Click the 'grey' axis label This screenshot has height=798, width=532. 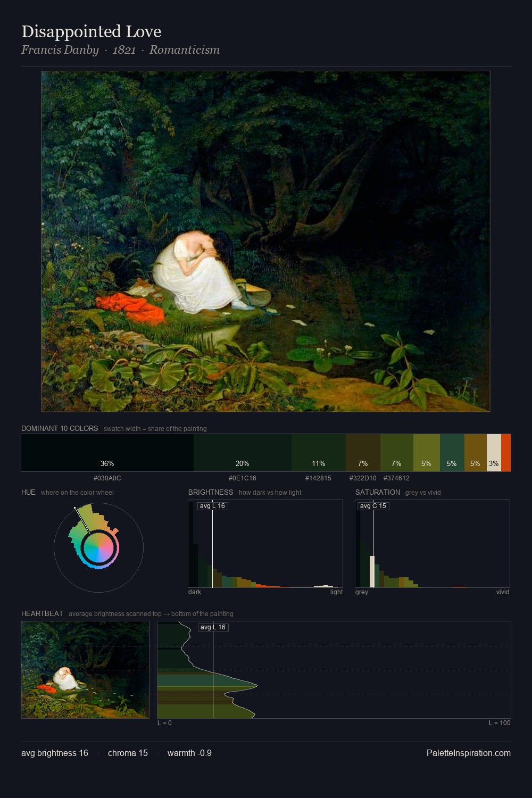(362, 592)
